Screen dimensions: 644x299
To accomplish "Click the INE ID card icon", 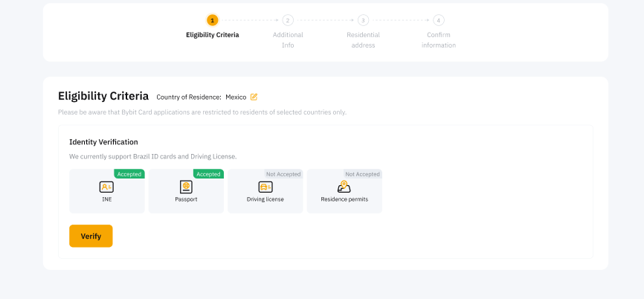I will coord(106,187).
